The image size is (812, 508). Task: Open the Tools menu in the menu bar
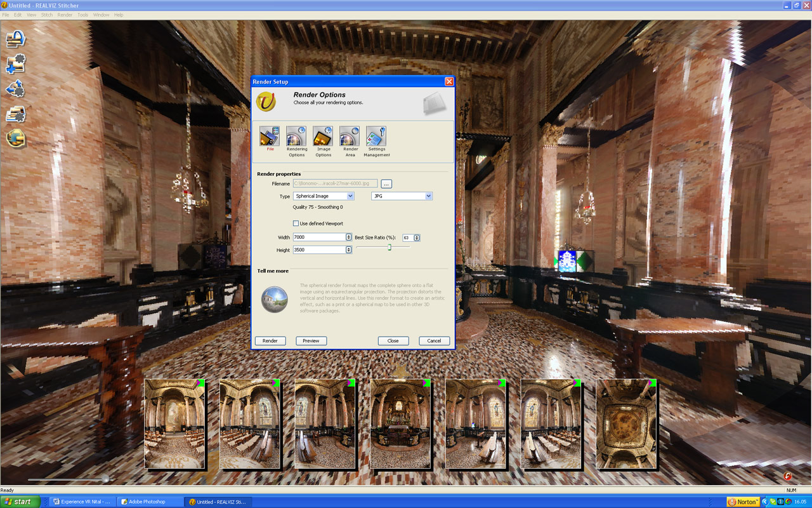point(83,15)
